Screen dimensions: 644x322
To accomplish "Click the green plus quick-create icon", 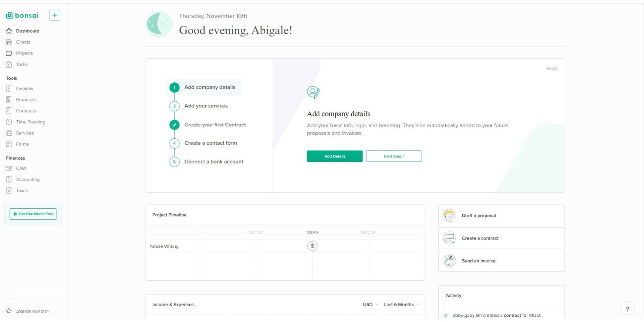I will pos(55,15).
